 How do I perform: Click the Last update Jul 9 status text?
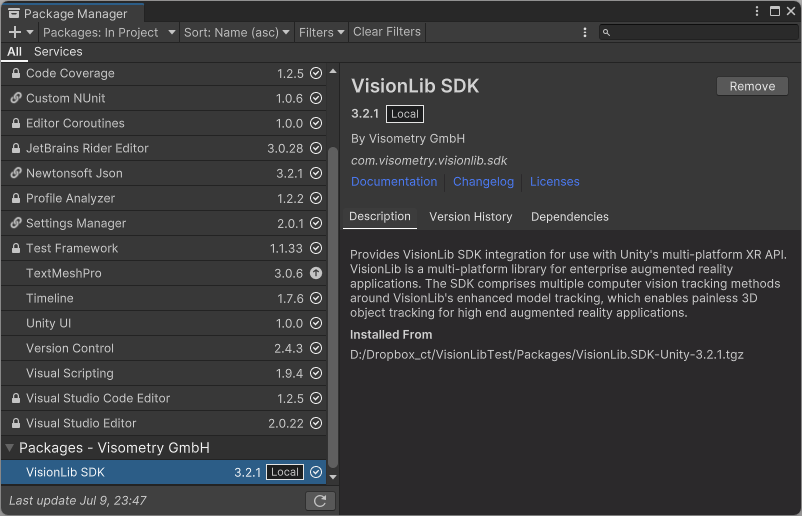tap(78, 500)
